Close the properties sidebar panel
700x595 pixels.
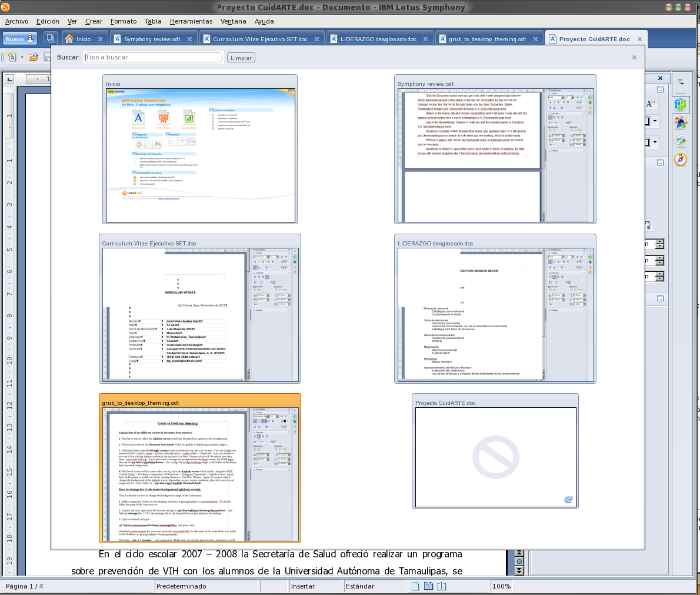[660, 78]
